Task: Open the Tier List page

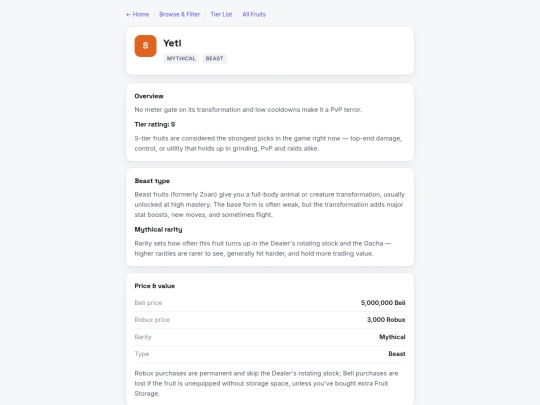Action: 221,14
